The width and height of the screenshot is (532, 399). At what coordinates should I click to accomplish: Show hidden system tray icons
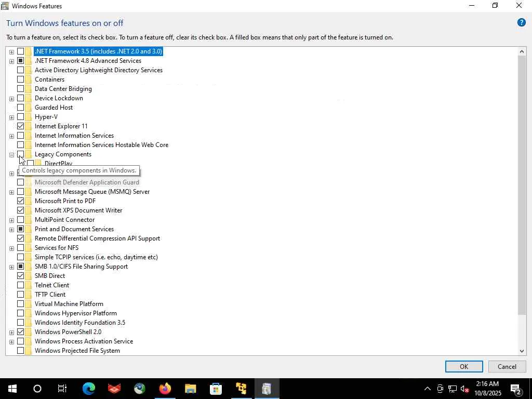pyautogui.click(x=428, y=389)
